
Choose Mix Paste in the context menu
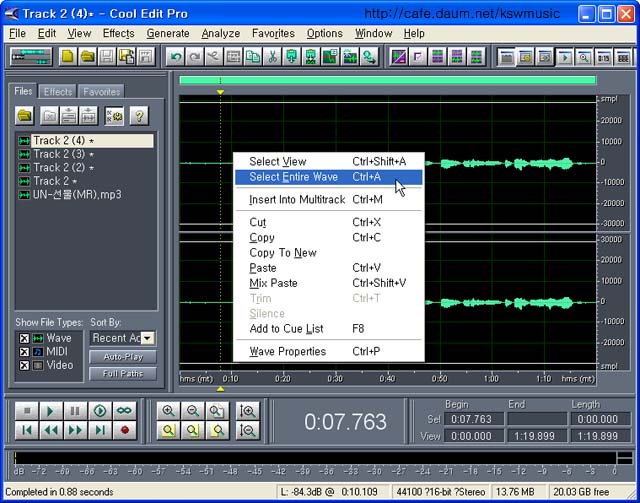pos(329,283)
